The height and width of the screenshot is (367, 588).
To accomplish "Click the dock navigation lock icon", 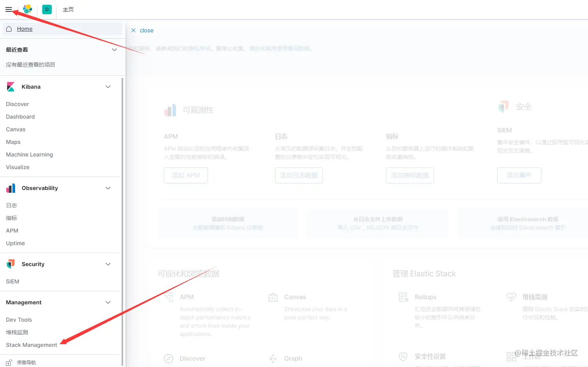I will (x=9, y=363).
